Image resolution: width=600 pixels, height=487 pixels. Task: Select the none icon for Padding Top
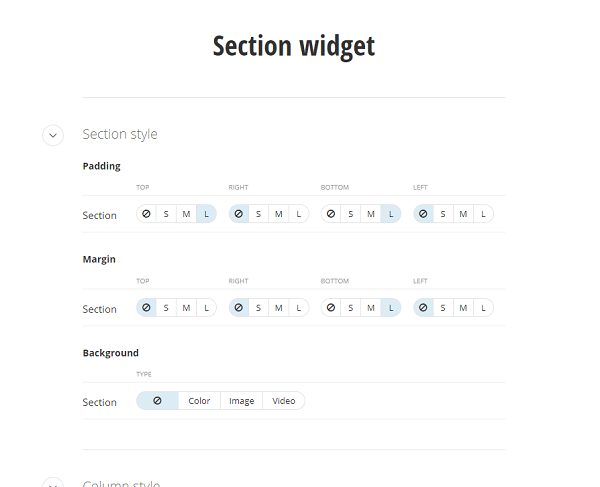[146, 214]
